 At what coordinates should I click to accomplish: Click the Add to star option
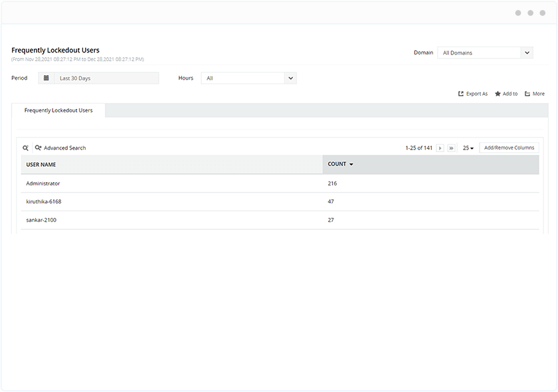(506, 94)
